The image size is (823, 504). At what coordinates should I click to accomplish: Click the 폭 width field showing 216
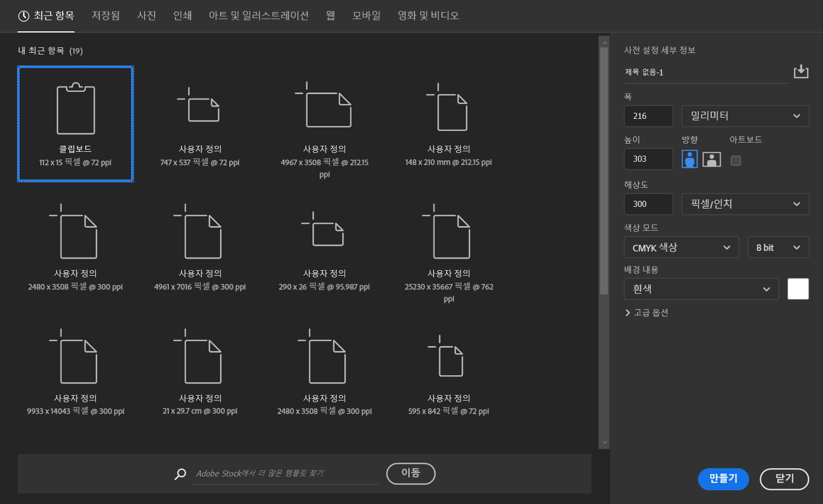click(648, 116)
